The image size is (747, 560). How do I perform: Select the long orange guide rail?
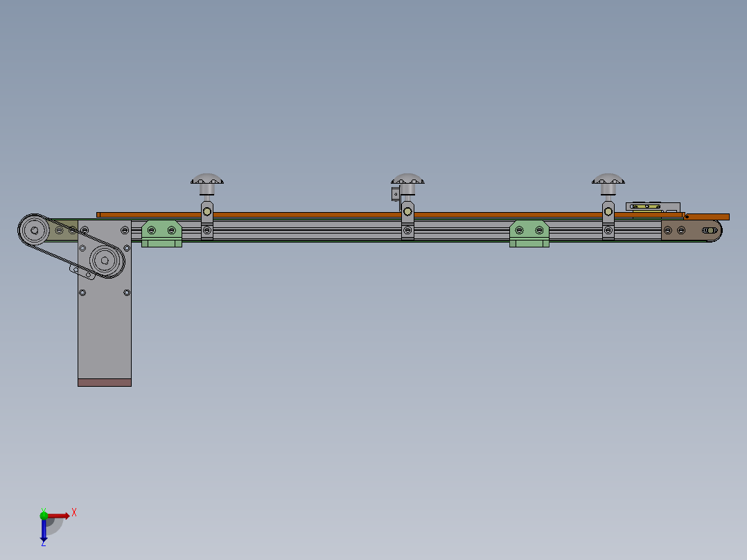tap(390, 215)
